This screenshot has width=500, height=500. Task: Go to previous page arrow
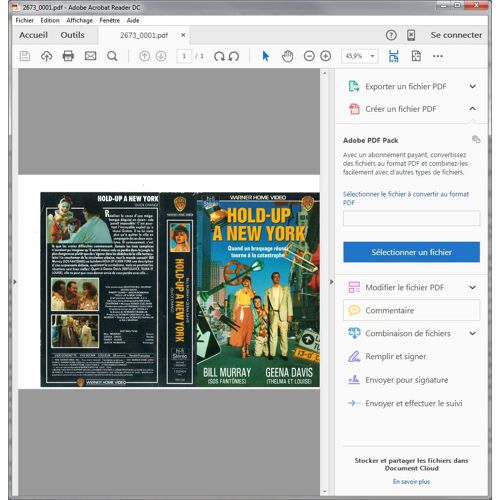144,56
